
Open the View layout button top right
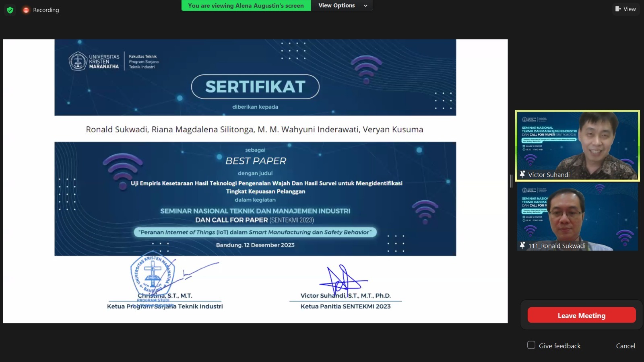point(625,9)
